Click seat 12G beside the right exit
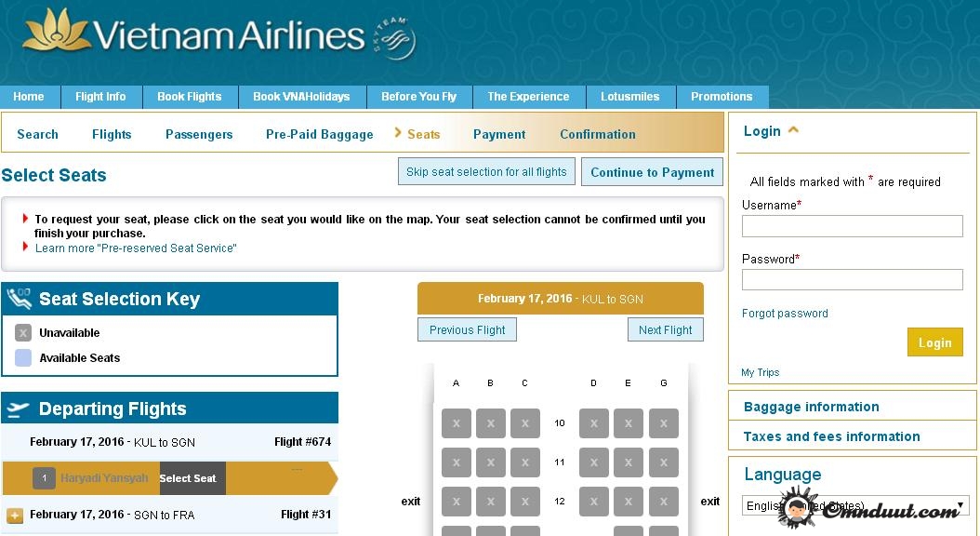 coord(663,501)
